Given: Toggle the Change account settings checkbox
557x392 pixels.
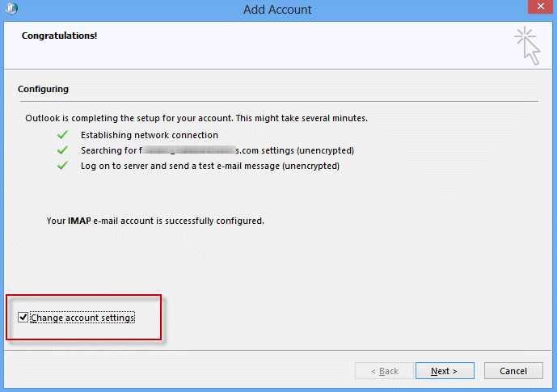Looking at the screenshot, I should [23, 317].
